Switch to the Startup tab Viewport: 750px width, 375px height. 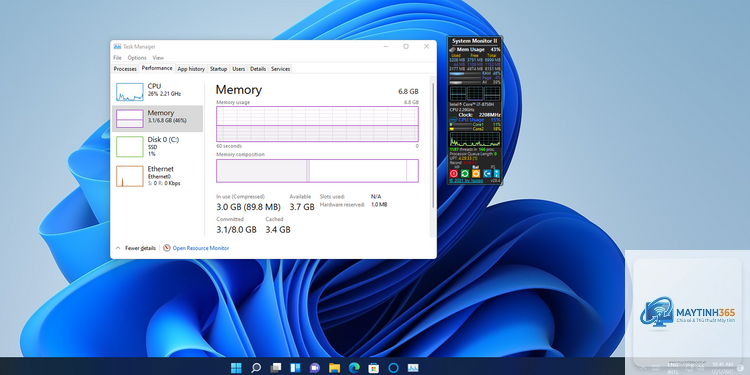coord(218,69)
